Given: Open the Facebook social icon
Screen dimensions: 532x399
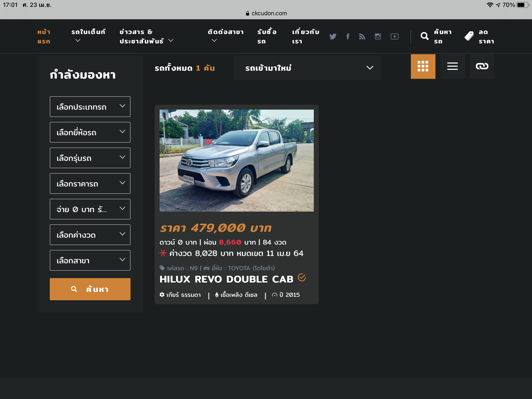Looking at the screenshot, I should click(348, 36).
